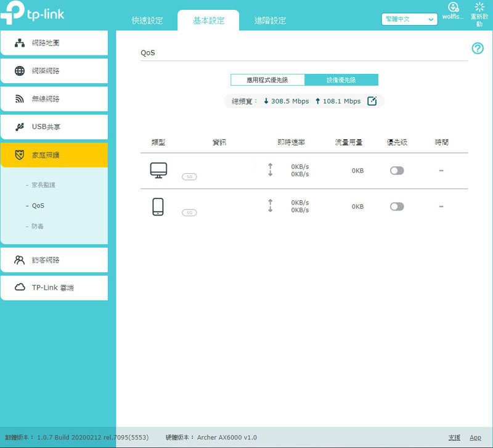
Task: Select 家長監護 parental controls submenu item
Action: tap(43, 185)
